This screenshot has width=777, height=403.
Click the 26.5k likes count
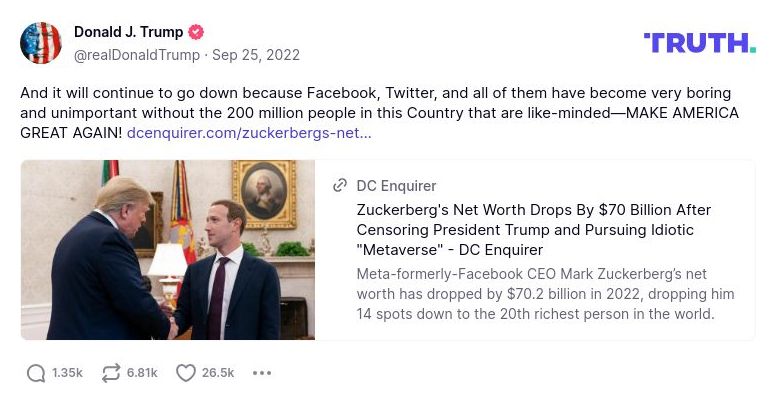218,373
